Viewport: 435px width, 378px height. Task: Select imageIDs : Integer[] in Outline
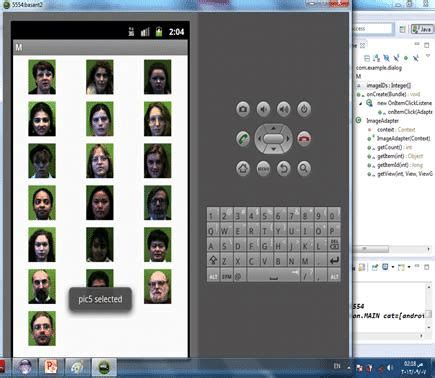click(389, 86)
